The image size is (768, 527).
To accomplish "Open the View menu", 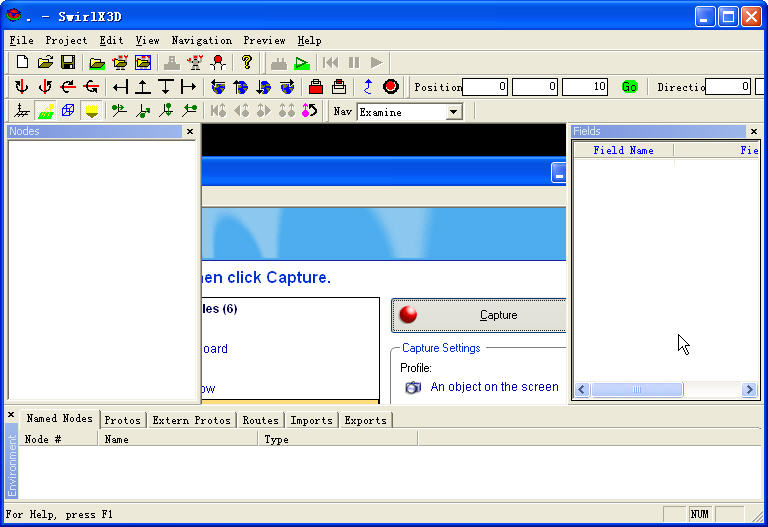I will (147, 40).
